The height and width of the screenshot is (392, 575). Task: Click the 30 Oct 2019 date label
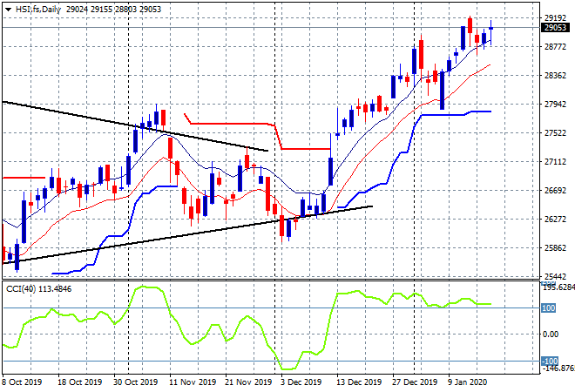pyautogui.click(x=136, y=382)
